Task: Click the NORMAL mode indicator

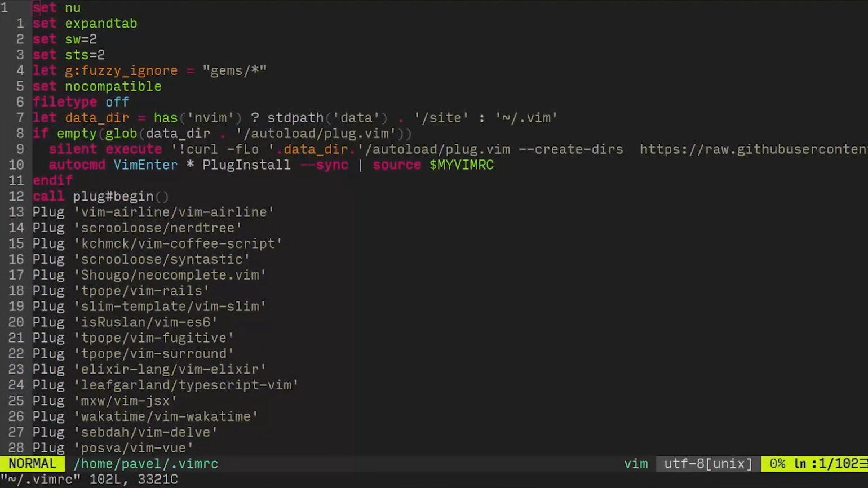Action: (32, 464)
